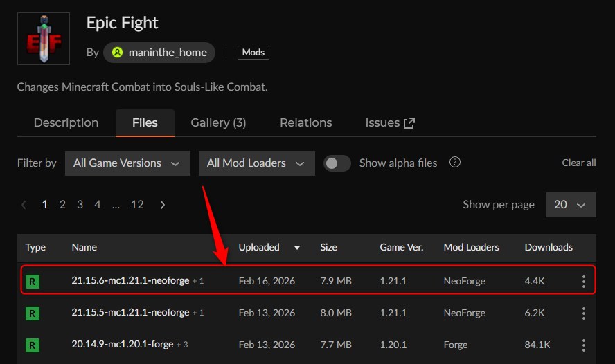Sort by Uploaded column header
Image resolution: width=615 pixels, height=364 pixels.
point(259,247)
